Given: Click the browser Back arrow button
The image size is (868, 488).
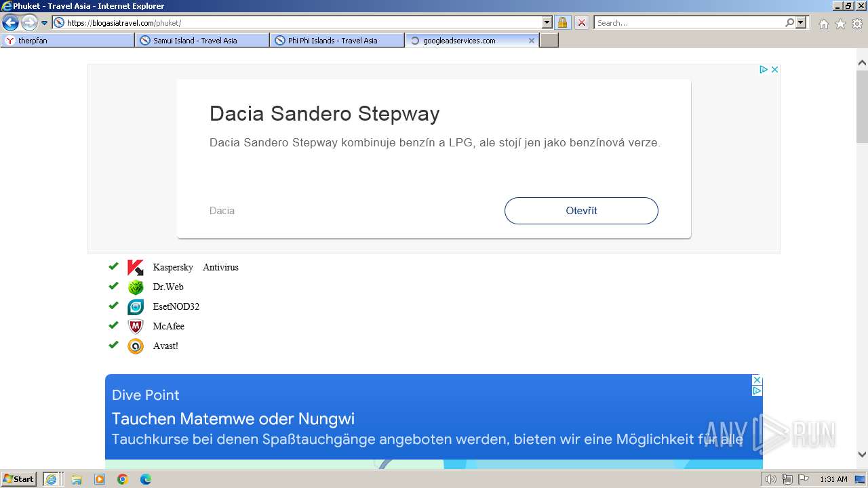Looking at the screenshot, I should point(11,23).
